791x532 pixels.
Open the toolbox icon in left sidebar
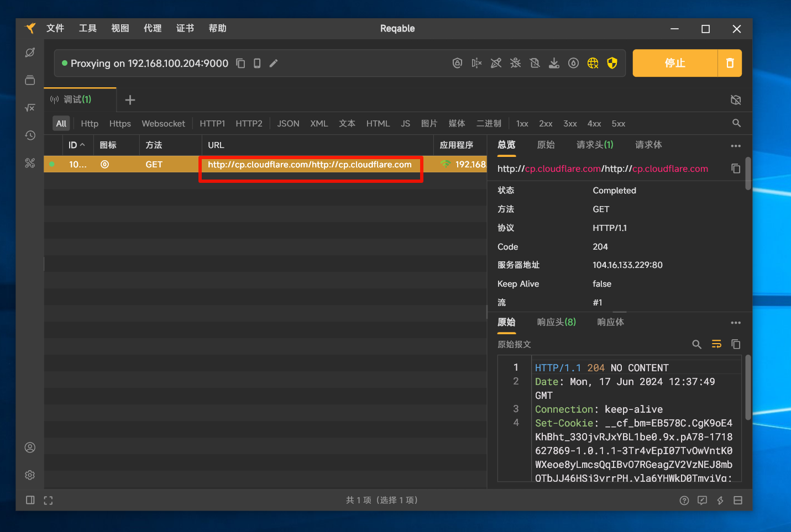(x=30, y=163)
